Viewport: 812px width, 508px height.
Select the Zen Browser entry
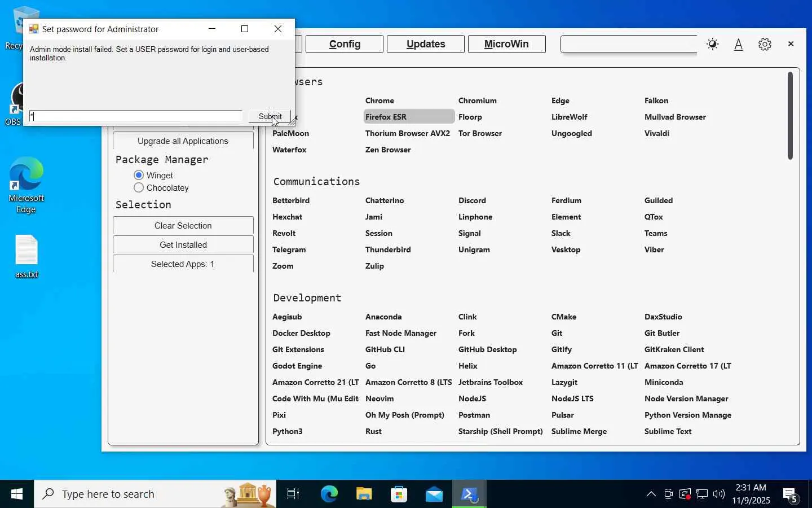[388, 150]
